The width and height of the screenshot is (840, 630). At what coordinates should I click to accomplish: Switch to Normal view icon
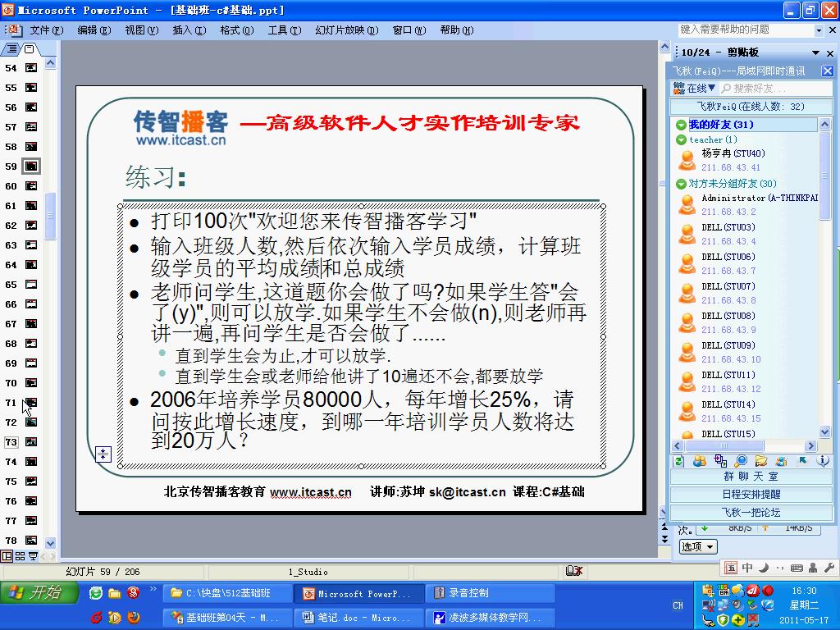[7, 556]
